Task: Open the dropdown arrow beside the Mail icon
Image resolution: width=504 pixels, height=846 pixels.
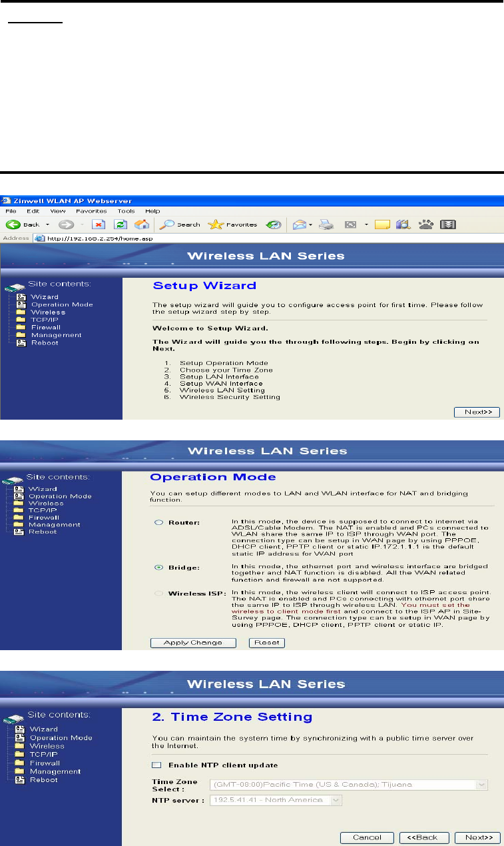Action: [312, 224]
